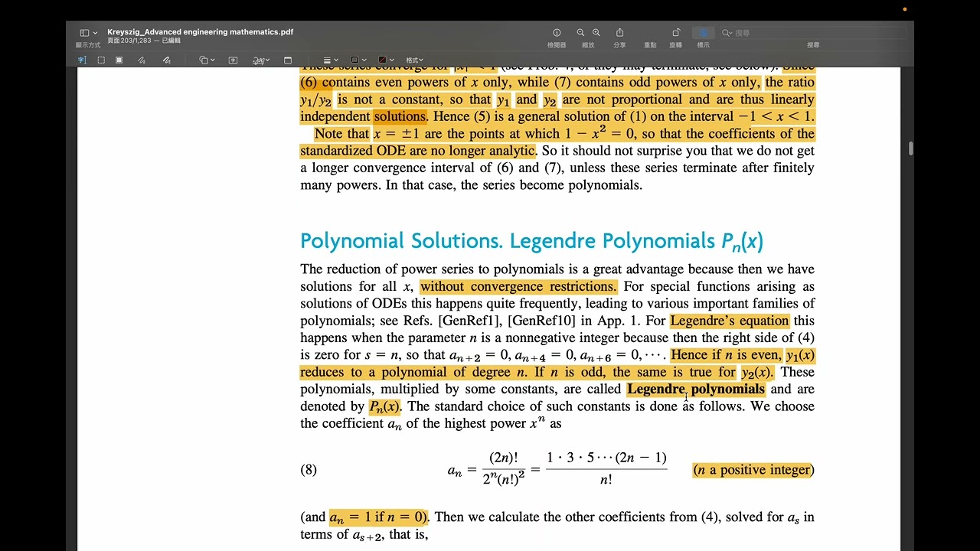Select the text selection tool

coord(83,60)
